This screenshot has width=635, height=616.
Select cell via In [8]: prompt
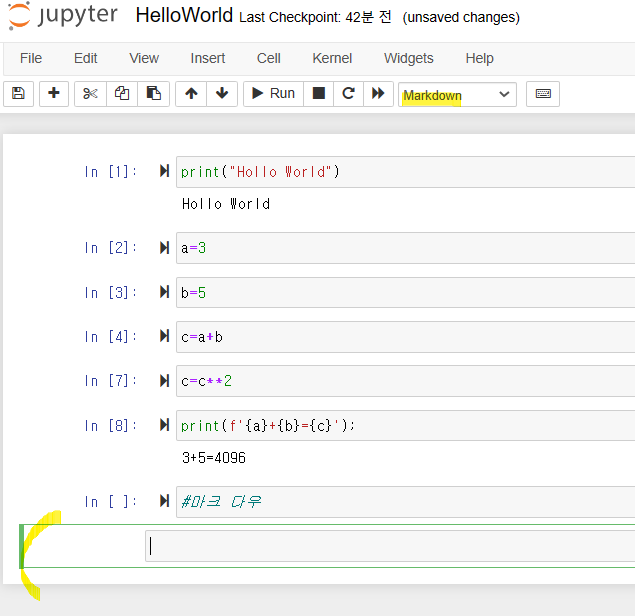click(110, 426)
